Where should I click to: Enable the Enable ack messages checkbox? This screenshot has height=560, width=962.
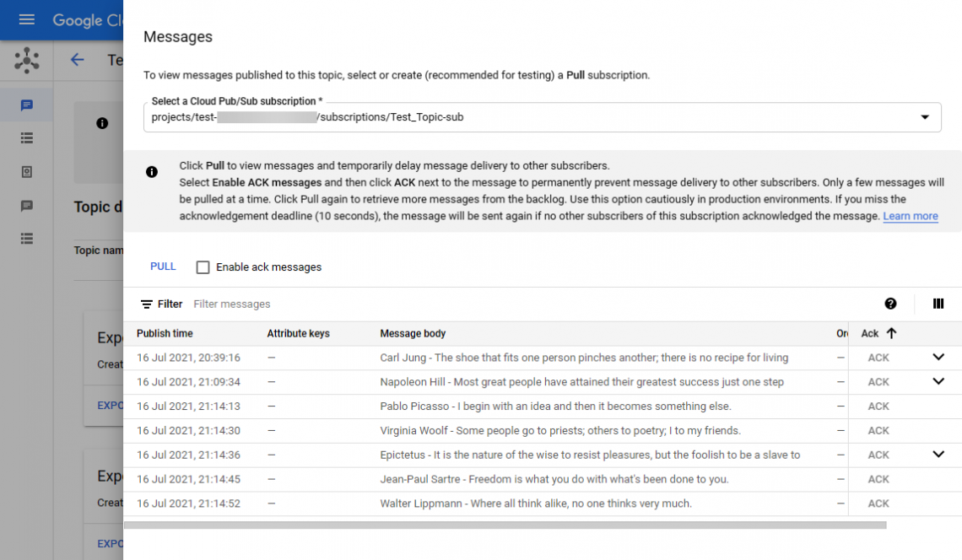(203, 267)
